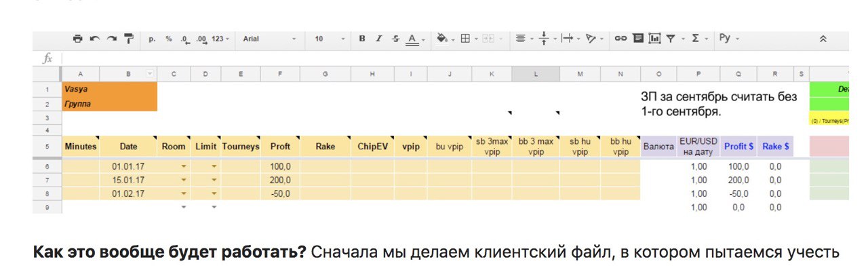Click the Undo arrow
Image resolution: width=868 pixels, height=266 pixels.
pos(95,39)
